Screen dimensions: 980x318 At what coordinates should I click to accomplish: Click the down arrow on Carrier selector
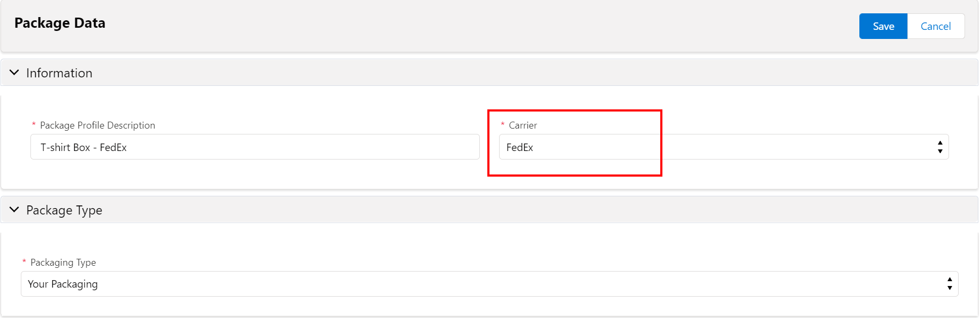tap(940, 151)
